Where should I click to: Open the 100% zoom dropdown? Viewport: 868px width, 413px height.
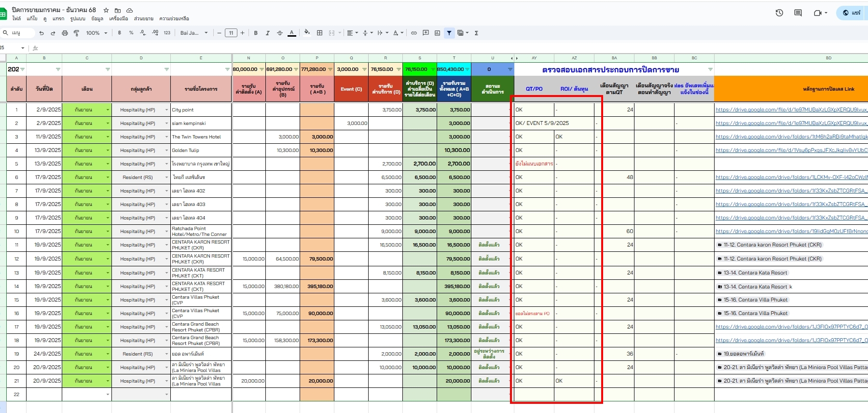(x=96, y=33)
